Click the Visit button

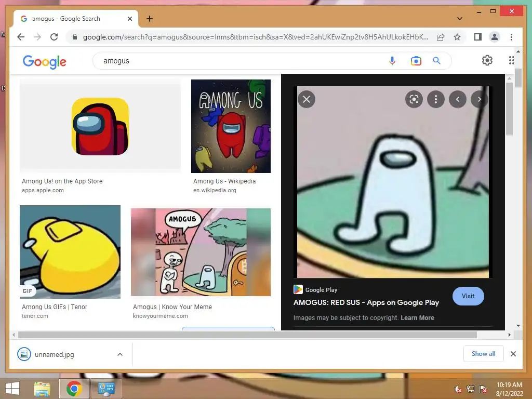468,296
